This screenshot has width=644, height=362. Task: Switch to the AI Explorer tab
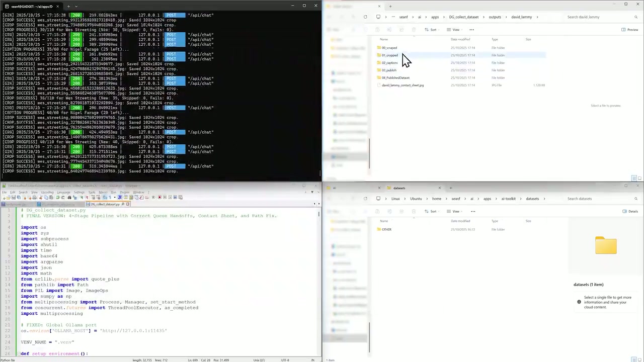coord(352,188)
